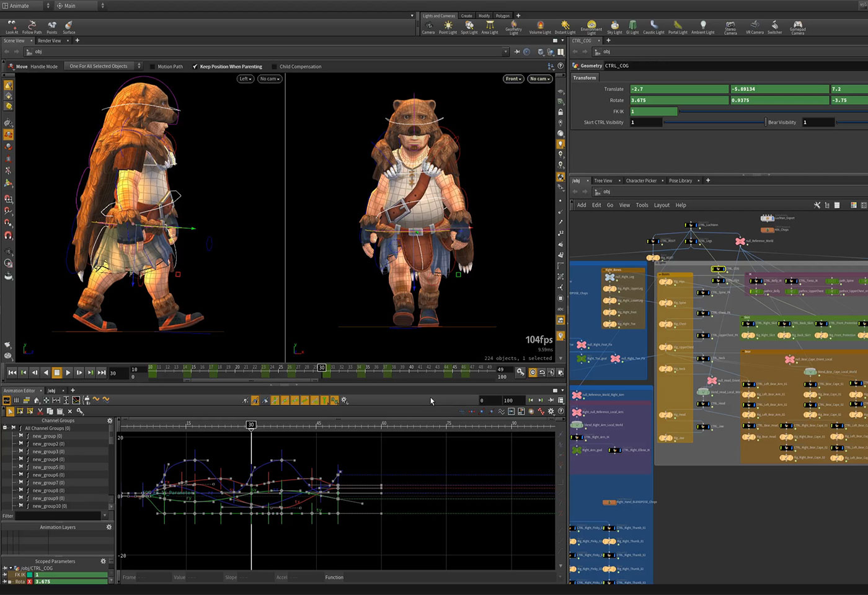This screenshot has height=595, width=868.
Task: Select the Follow Path shelf tool
Action: (x=32, y=27)
